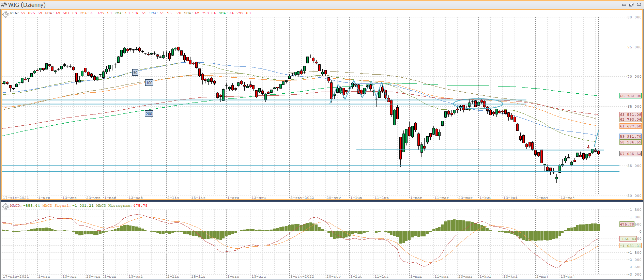Restore down the WIG chart window
644x280 pixels.
[x=631, y=5]
